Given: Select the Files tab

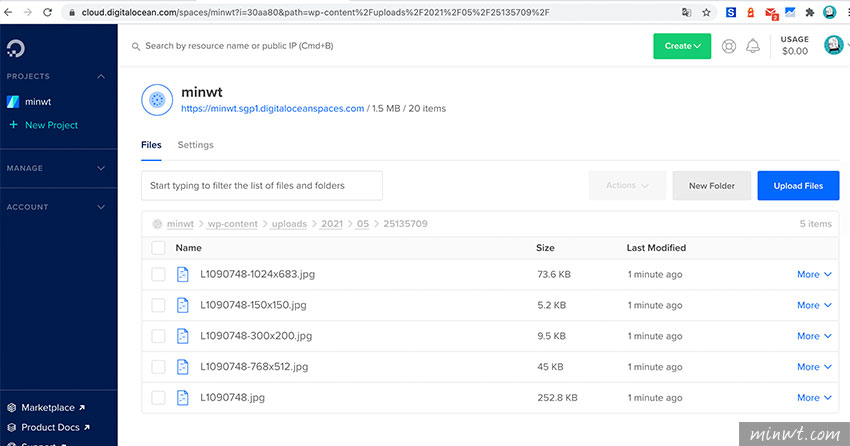Looking at the screenshot, I should [x=151, y=145].
